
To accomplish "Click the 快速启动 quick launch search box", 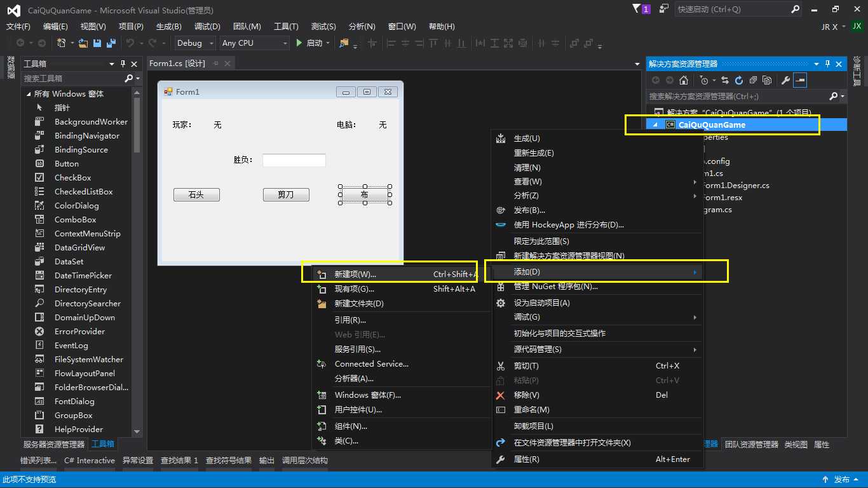I will (739, 10).
